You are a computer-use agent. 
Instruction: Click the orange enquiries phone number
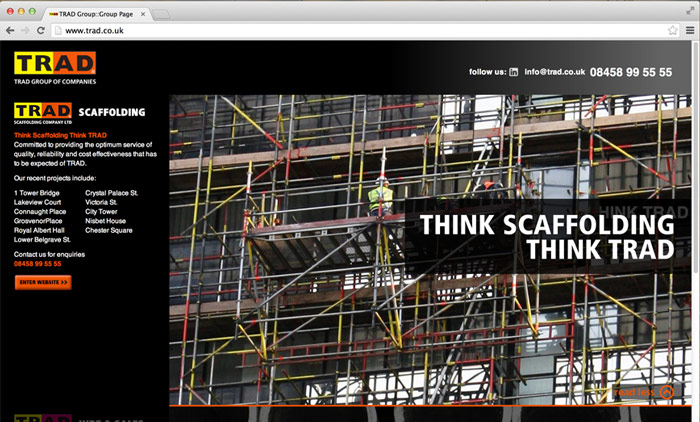pyautogui.click(x=38, y=264)
